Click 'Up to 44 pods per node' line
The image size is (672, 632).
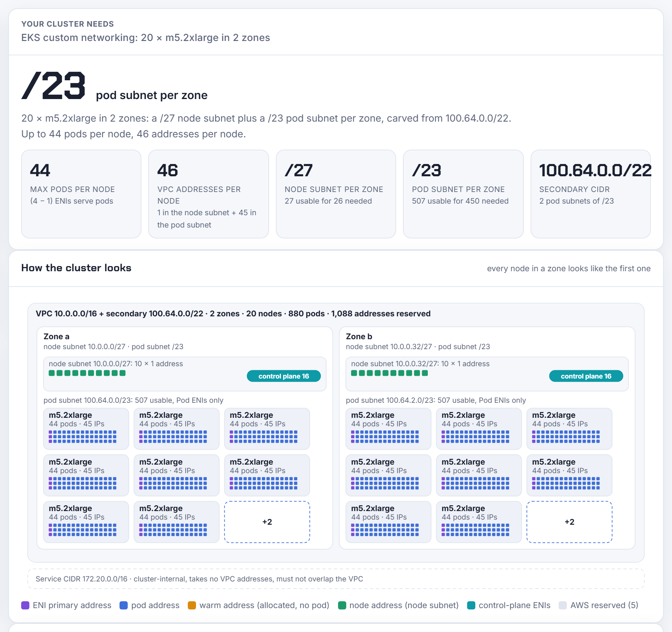coord(134,134)
